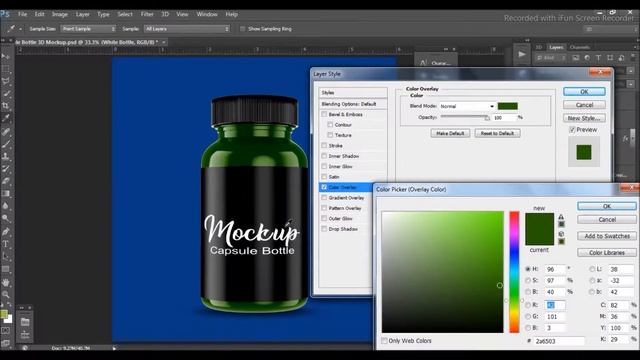Viewport: 640px width, 360px height.
Task: Open the Sample All Layers dropdown
Action: (187, 29)
